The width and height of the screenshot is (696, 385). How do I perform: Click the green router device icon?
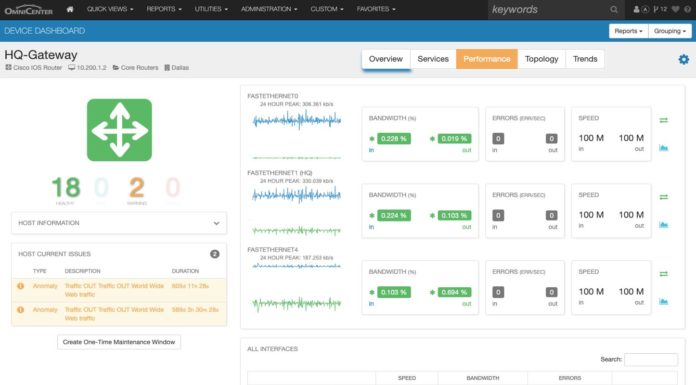coord(119,130)
